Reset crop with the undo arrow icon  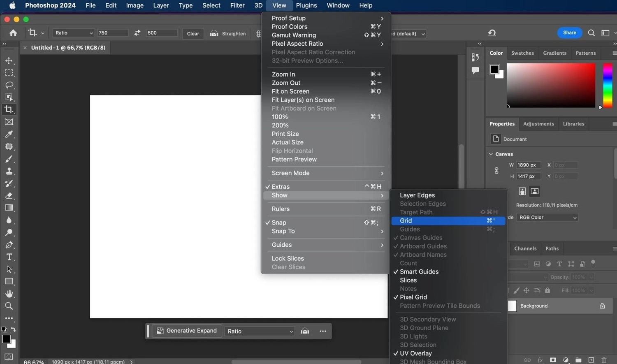click(492, 33)
